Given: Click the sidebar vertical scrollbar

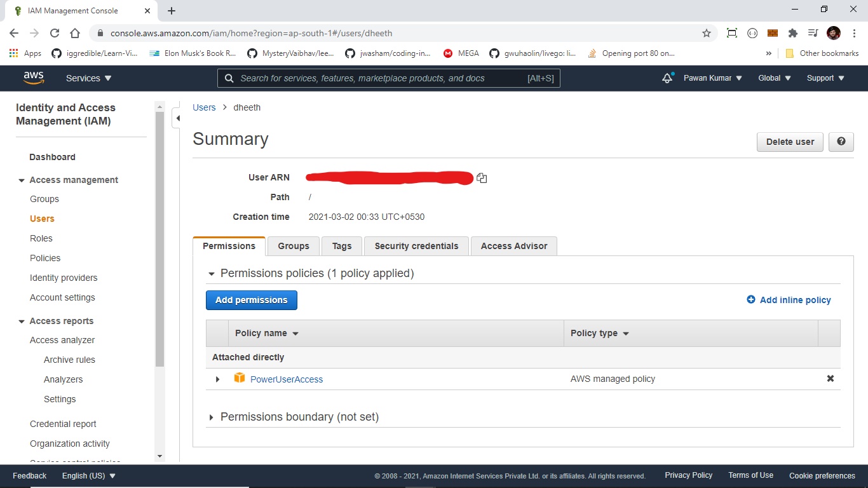Looking at the screenshot, I should pos(159,238).
